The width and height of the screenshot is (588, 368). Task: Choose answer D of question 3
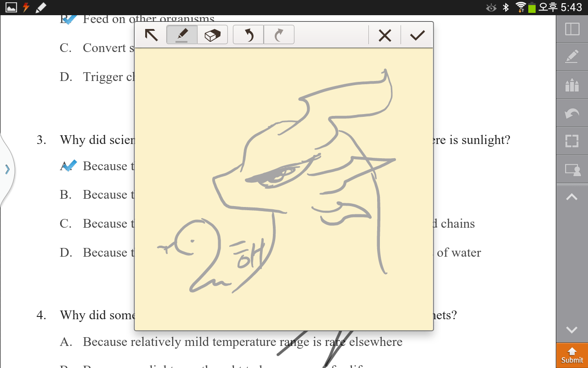(x=66, y=253)
